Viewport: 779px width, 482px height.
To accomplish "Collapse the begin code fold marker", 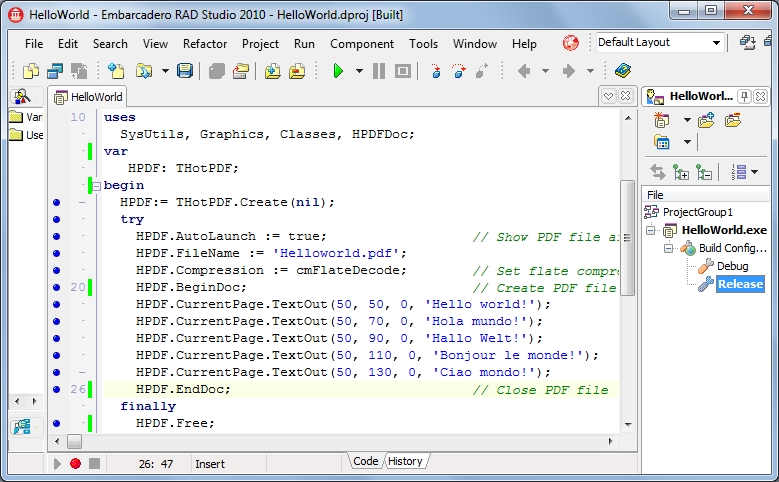I will click(x=96, y=186).
